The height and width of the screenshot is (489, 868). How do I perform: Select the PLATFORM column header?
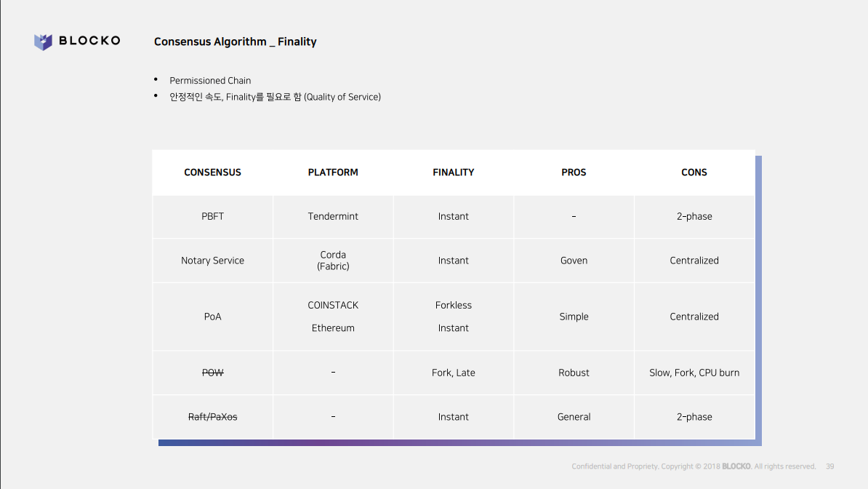[333, 172]
